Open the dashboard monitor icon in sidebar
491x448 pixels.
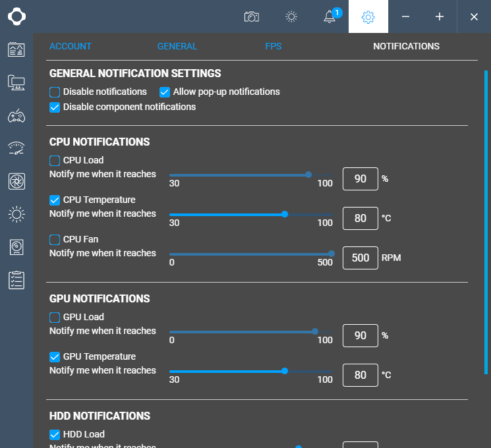click(16, 49)
